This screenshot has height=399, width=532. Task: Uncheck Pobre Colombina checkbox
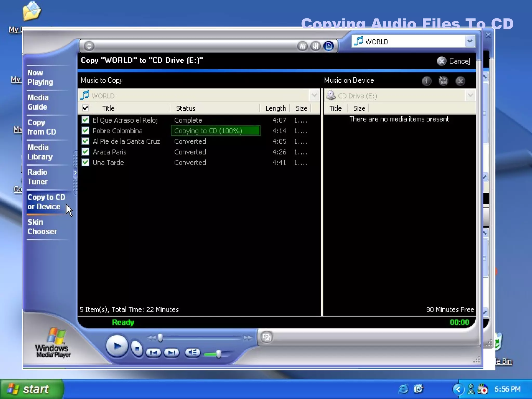point(85,130)
